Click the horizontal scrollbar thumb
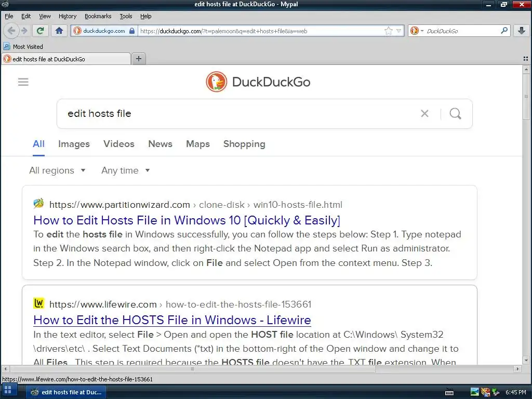 click(x=192, y=369)
